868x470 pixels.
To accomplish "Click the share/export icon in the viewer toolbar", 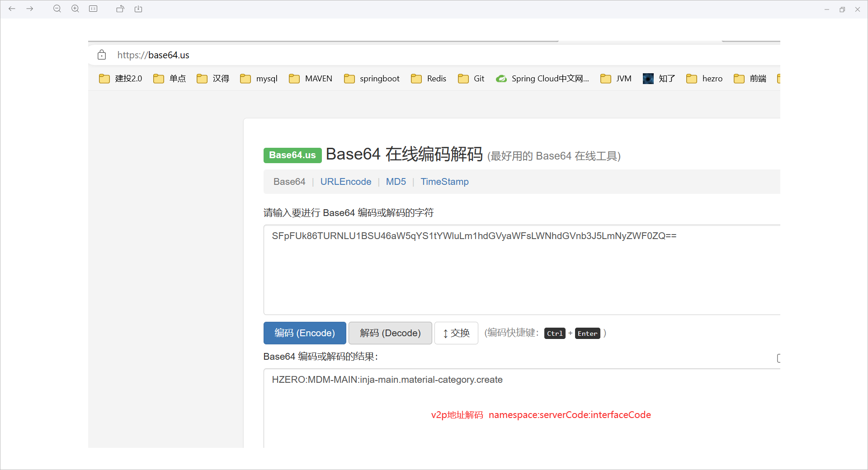I will pos(138,9).
